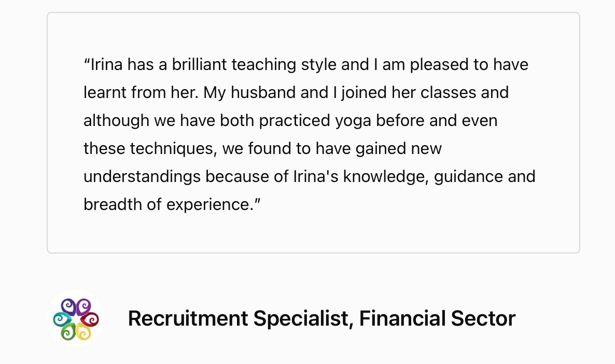Click the magenta swirl petal in the logo
Viewport: 615px width, 364px height.
(83, 307)
